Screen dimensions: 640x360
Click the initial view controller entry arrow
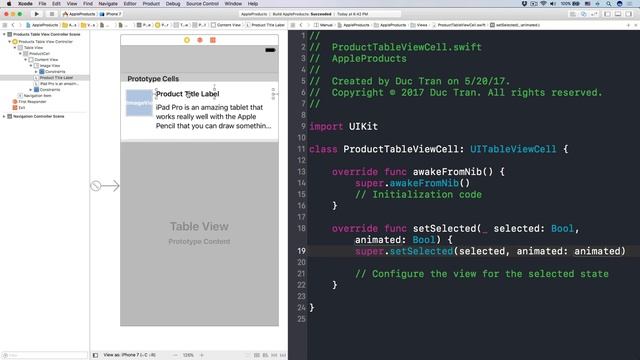coord(105,186)
